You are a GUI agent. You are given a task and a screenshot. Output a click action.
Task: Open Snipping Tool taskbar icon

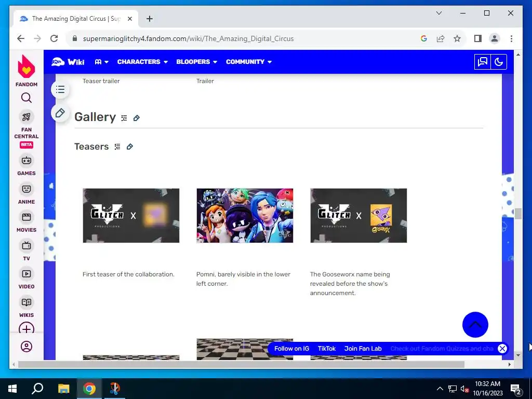(x=115, y=389)
